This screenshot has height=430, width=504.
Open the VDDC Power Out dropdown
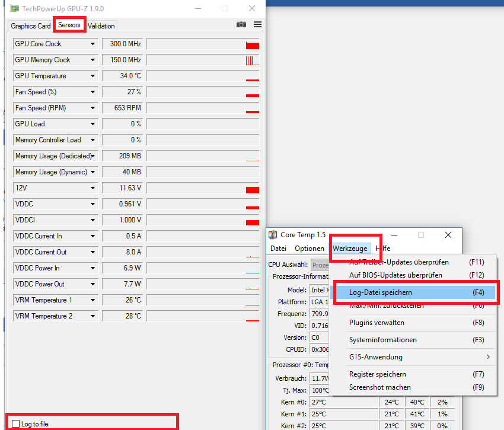[92, 284]
